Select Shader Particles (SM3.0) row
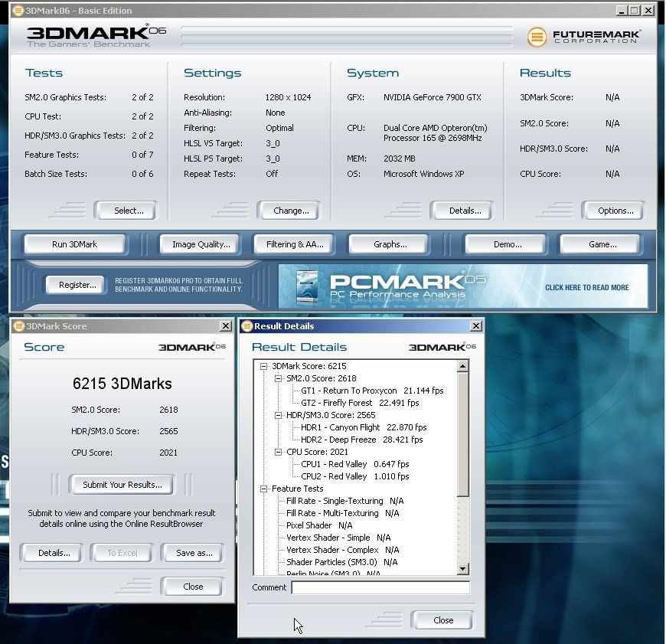This screenshot has height=644, width=666. 342,562
